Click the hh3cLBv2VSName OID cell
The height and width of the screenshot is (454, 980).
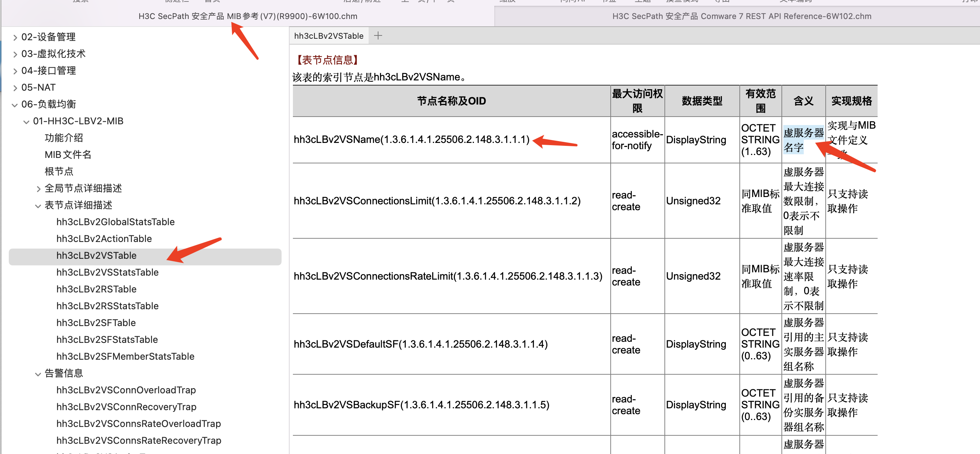click(411, 140)
